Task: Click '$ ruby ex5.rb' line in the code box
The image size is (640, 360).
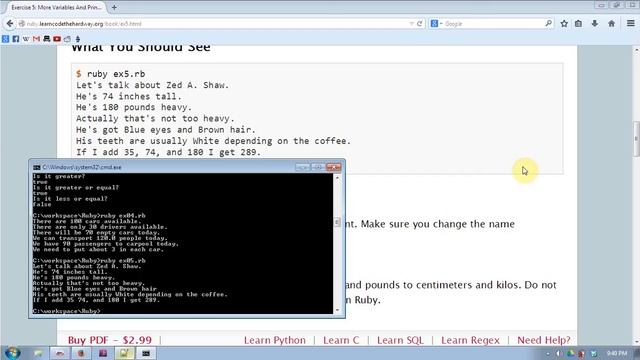Action: tap(111, 74)
